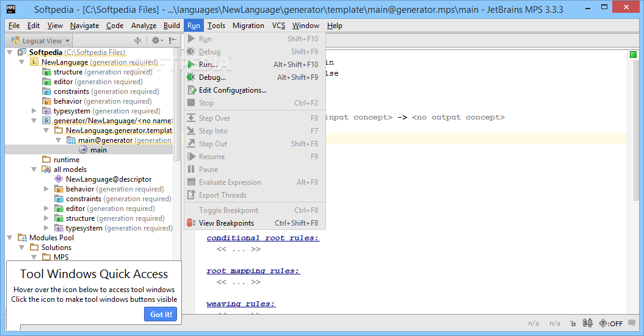The image size is (644, 336).
Task: Collapse the Softpedia project root node
Action: tap(9, 52)
